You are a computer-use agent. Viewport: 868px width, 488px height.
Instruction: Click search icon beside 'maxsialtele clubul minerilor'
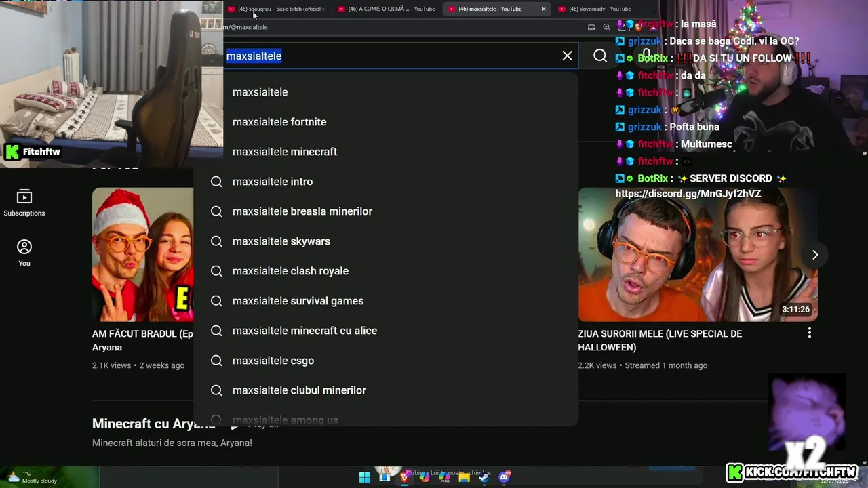pos(216,390)
